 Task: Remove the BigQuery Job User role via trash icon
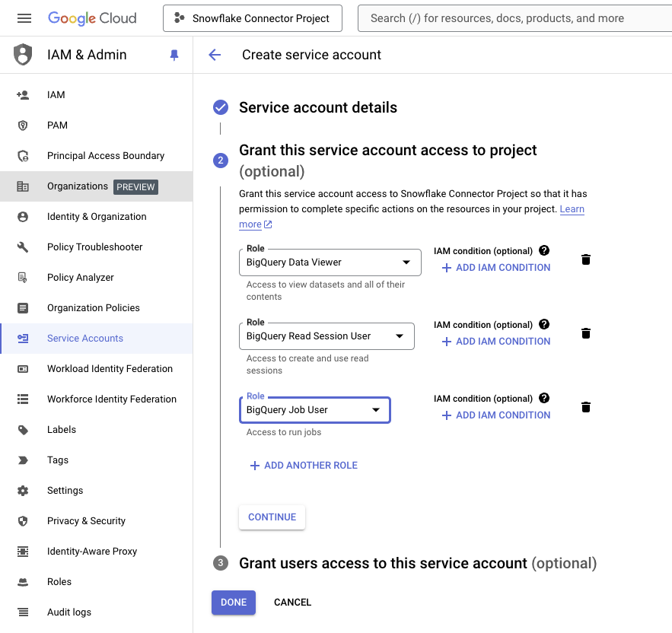[585, 407]
